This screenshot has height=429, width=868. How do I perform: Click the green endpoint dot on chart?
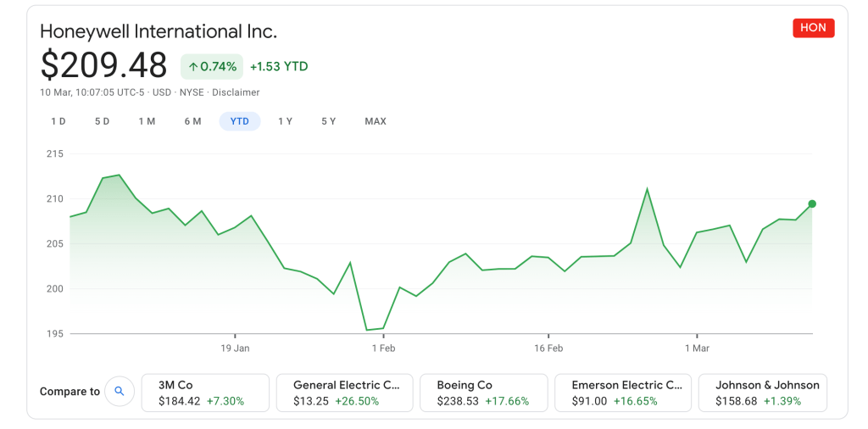[x=812, y=203]
